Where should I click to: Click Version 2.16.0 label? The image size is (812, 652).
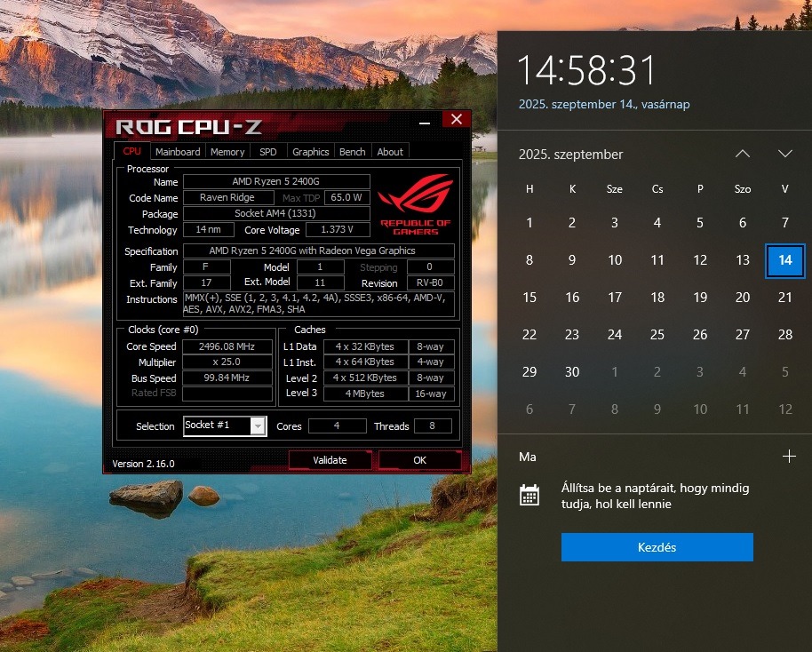[x=143, y=464]
